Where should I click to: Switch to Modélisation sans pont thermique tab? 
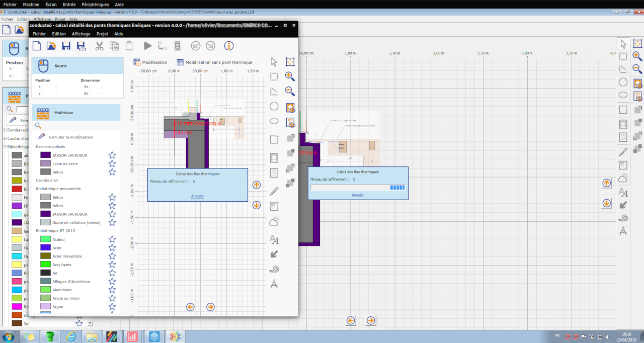[214, 62]
